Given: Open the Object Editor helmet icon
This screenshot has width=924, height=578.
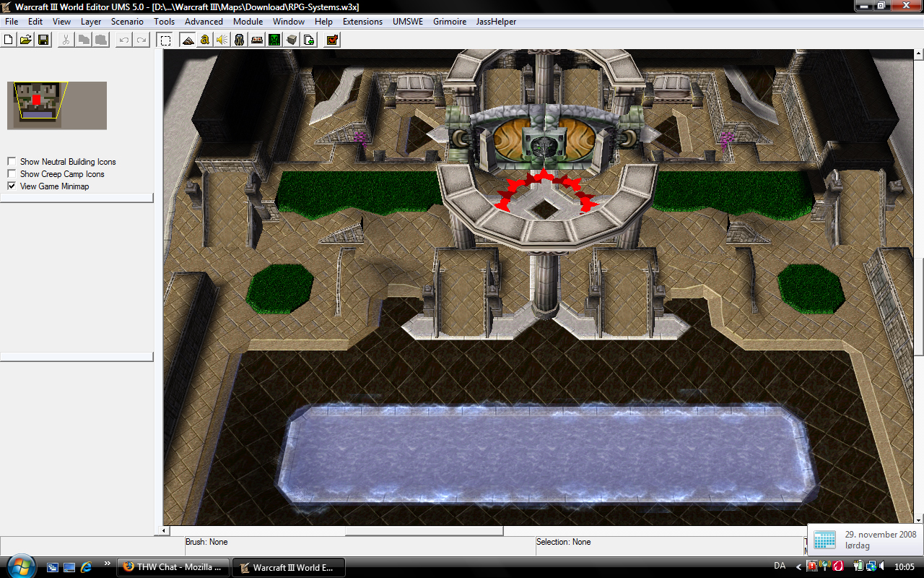Looking at the screenshot, I should pos(240,40).
